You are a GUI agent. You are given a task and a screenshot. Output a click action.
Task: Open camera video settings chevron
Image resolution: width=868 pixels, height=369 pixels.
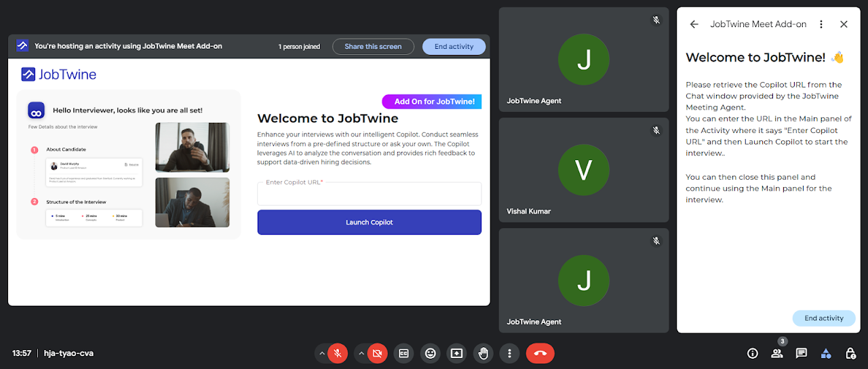(361, 353)
